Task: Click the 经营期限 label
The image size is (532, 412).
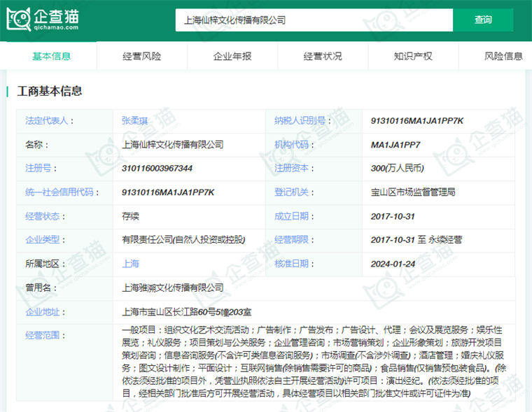Action: click(291, 240)
